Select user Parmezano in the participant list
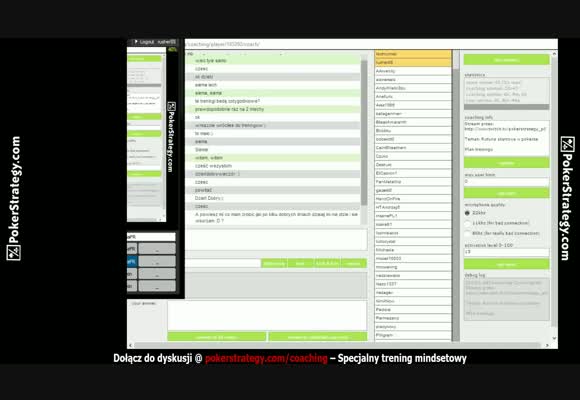The image size is (580, 400). [413, 318]
